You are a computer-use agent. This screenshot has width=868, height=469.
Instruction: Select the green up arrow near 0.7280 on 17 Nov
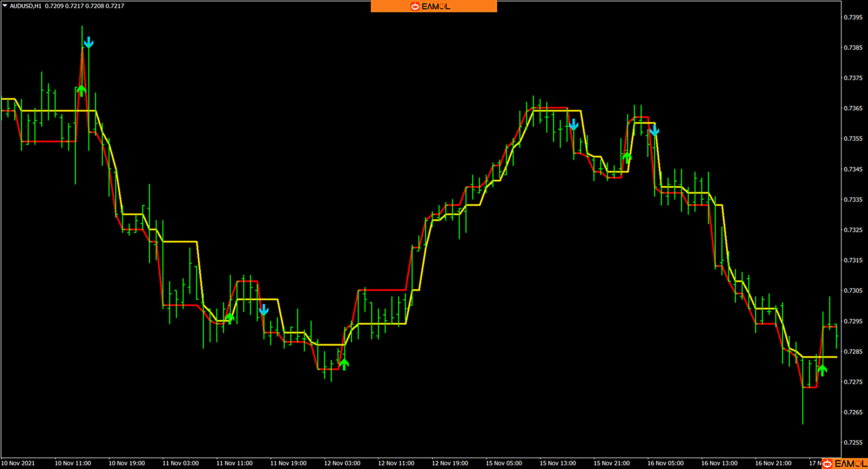pyautogui.click(x=822, y=370)
